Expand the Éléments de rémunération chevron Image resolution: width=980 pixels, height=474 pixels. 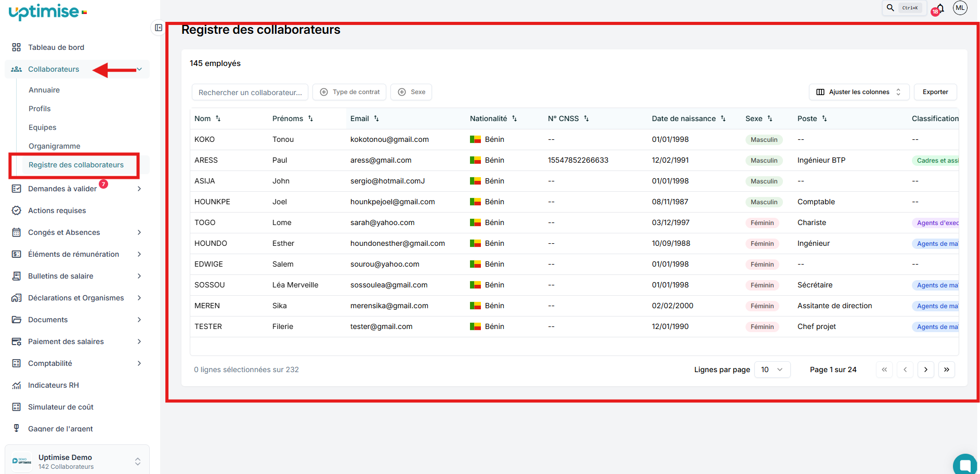(x=139, y=254)
